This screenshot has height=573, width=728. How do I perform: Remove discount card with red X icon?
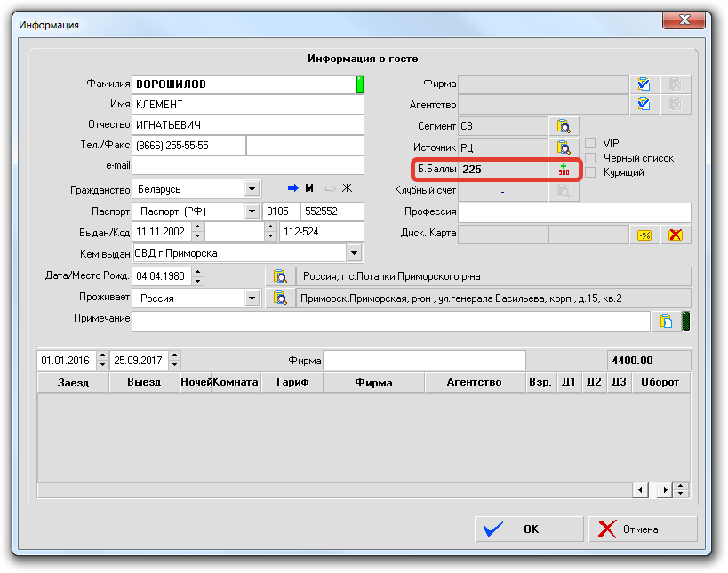click(x=676, y=235)
